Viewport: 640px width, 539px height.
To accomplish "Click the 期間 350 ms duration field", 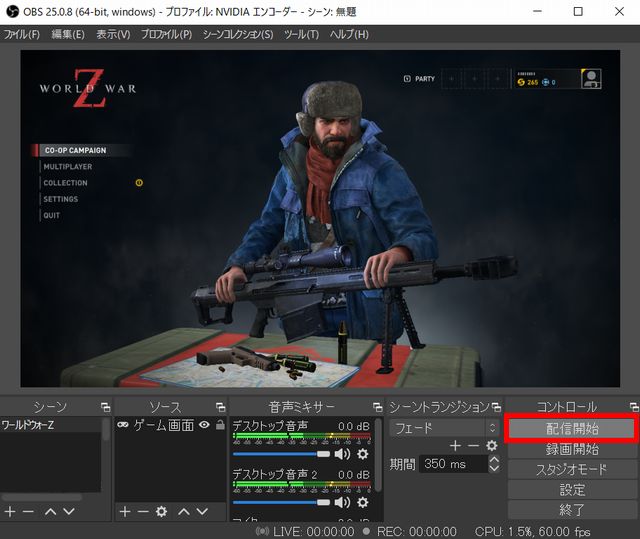I will coord(453,464).
